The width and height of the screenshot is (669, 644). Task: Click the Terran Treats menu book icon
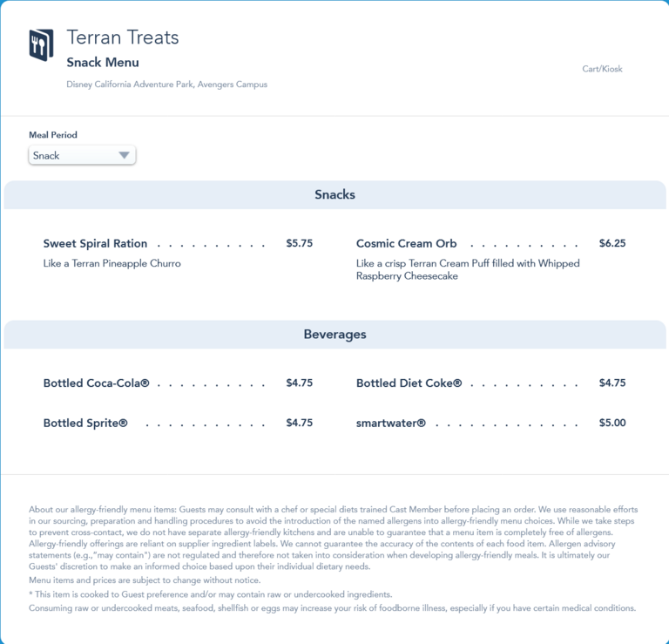pos(41,45)
